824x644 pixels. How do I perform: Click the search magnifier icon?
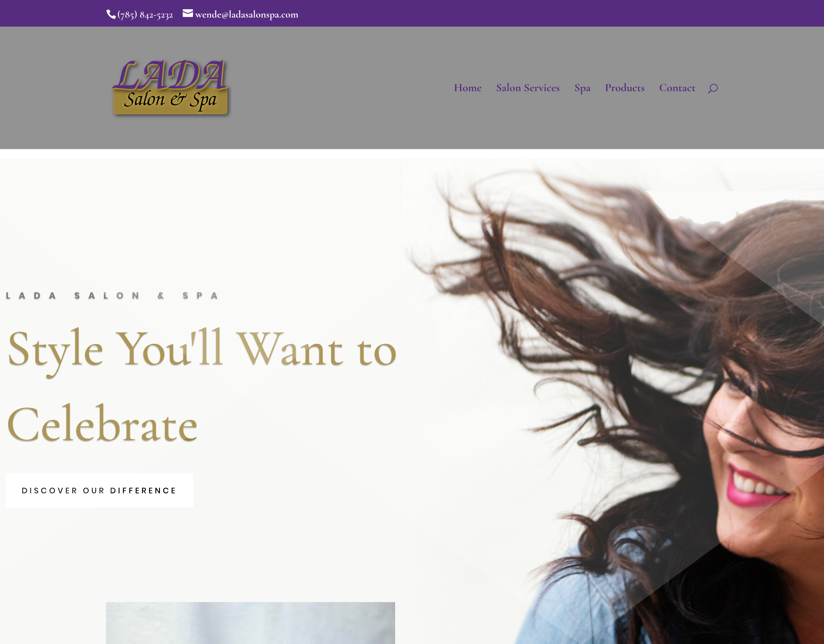tap(712, 88)
